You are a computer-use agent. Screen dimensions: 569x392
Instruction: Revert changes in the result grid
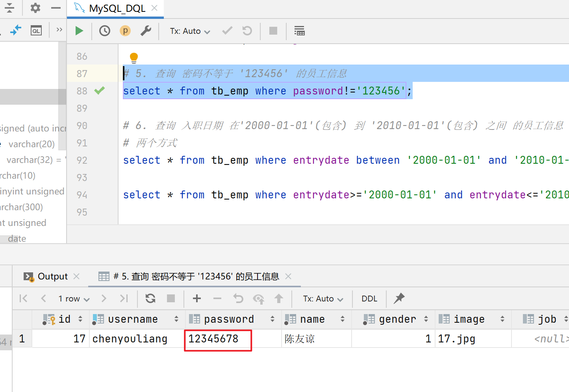click(238, 298)
